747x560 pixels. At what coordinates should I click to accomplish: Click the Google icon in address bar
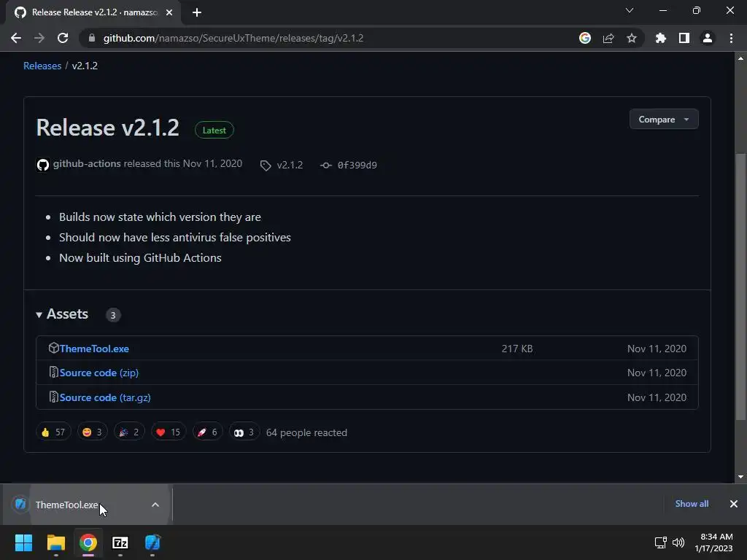(585, 38)
